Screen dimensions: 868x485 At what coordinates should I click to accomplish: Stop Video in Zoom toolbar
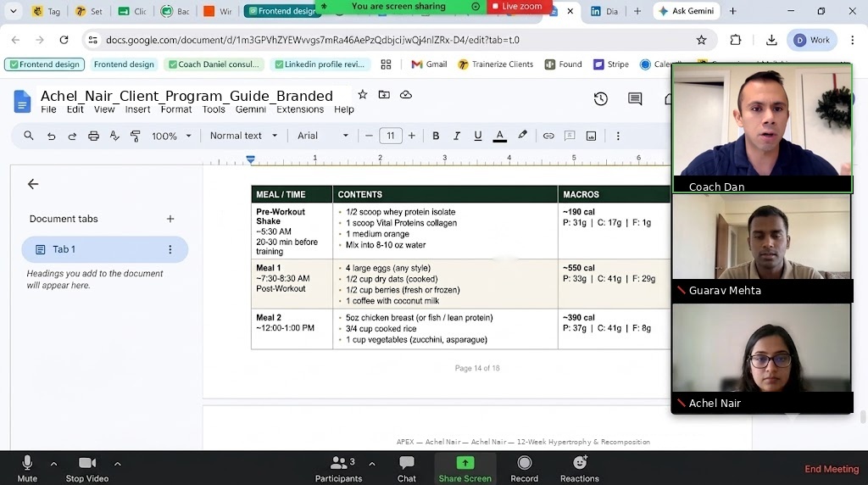(87, 468)
